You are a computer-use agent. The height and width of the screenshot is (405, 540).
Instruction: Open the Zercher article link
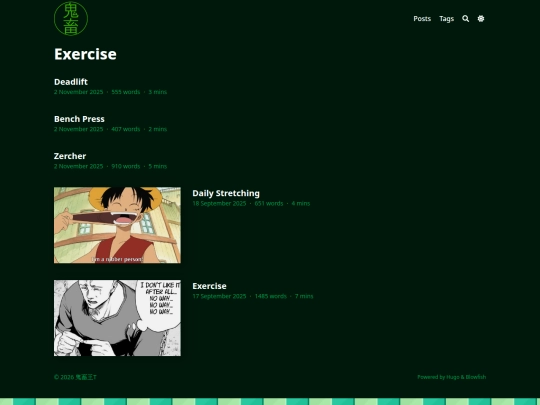70,156
